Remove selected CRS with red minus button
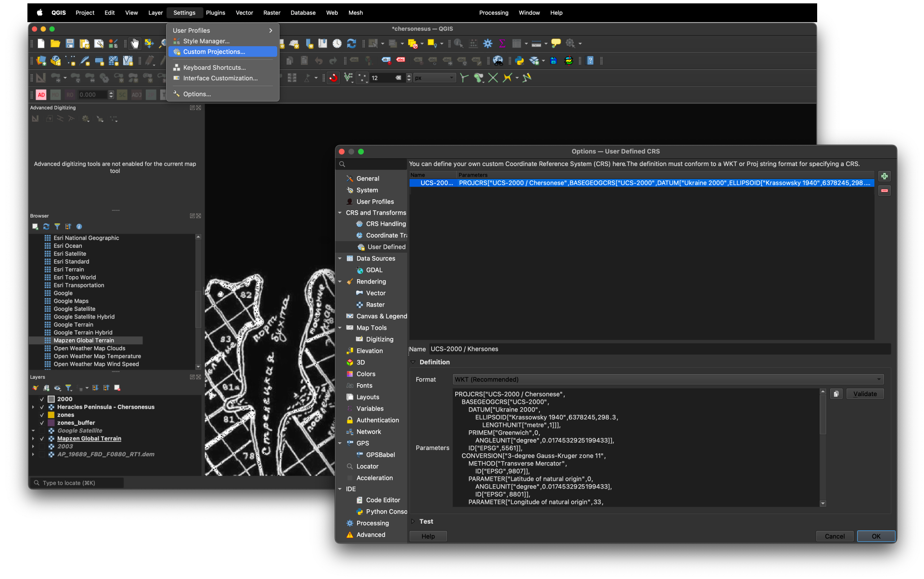 pyautogui.click(x=884, y=191)
